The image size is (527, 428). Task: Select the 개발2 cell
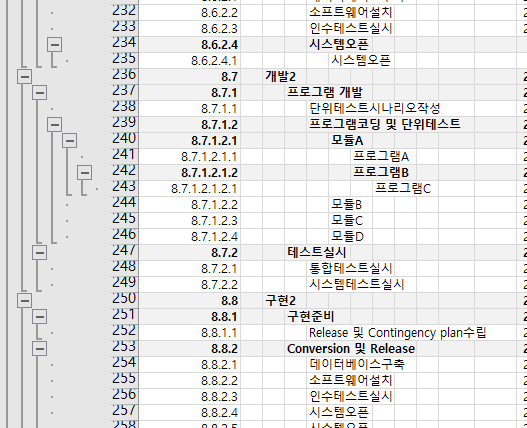(x=280, y=77)
